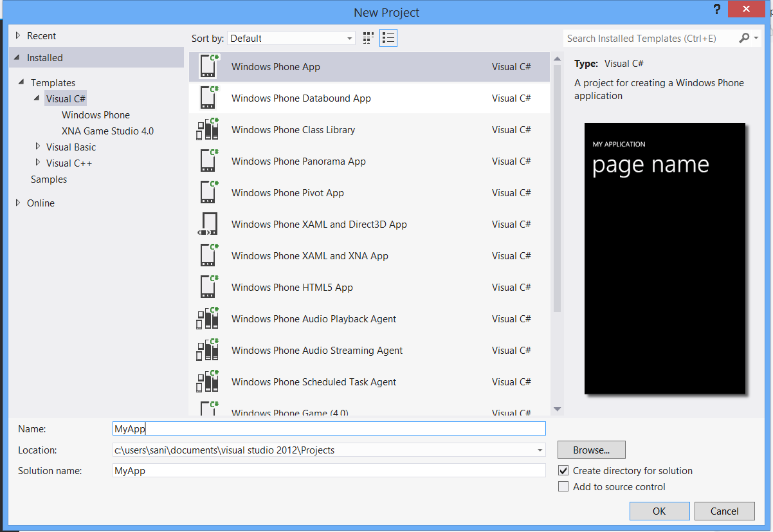
Task: Toggle Create directory for solution checkbox
Action: 563,470
